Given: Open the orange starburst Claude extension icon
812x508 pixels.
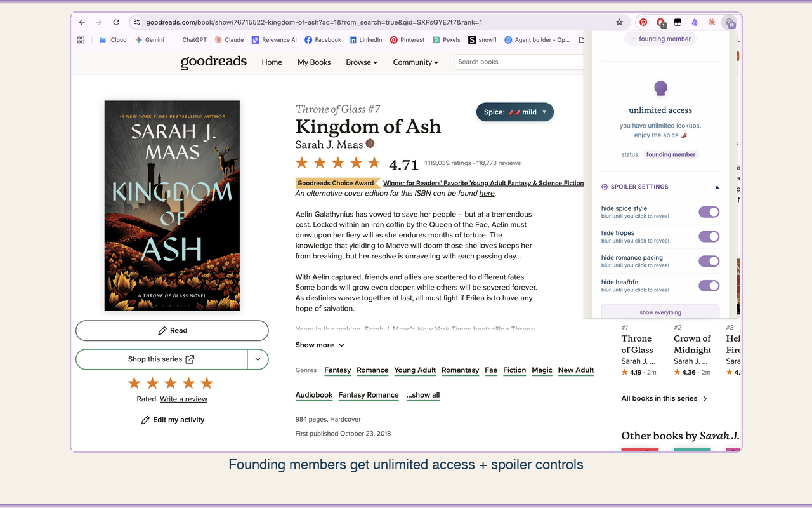Looking at the screenshot, I should pos(712,22).
